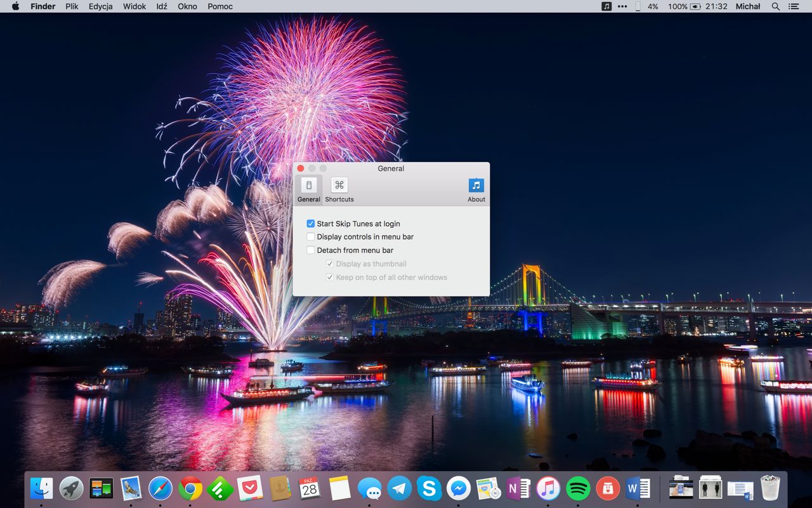Open the red downloader app in Dock
The width and height of the screenshot is (812, 508).
click(x=608, y=488)
